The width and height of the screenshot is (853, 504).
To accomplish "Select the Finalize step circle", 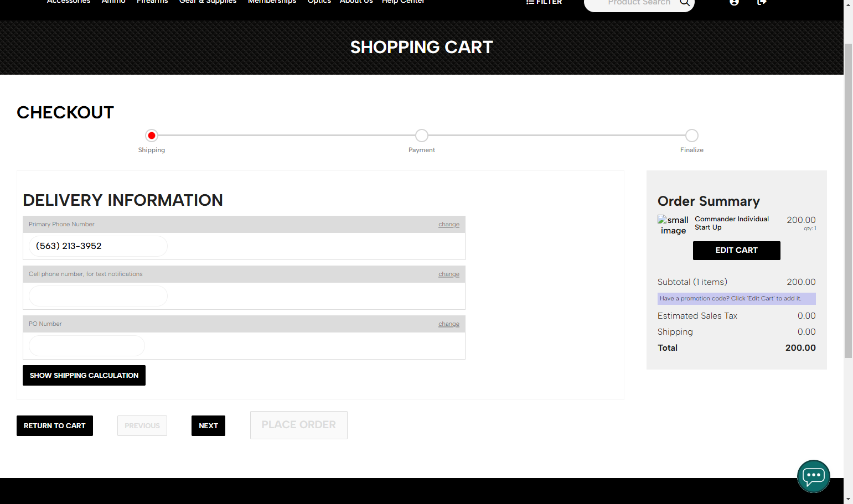I will coord(692,136).
